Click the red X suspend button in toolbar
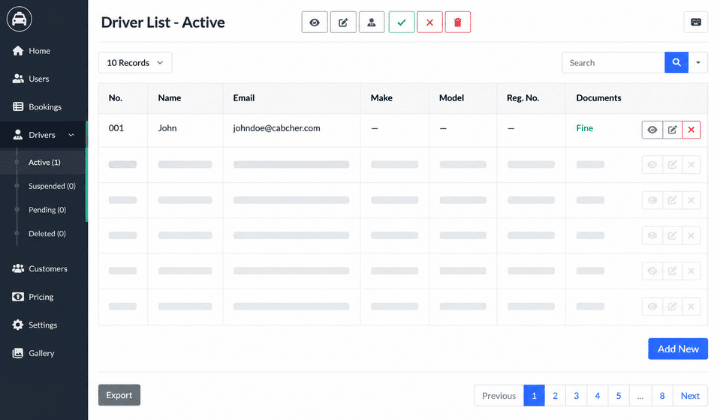The image size is (720, 420). coord(430,22)
